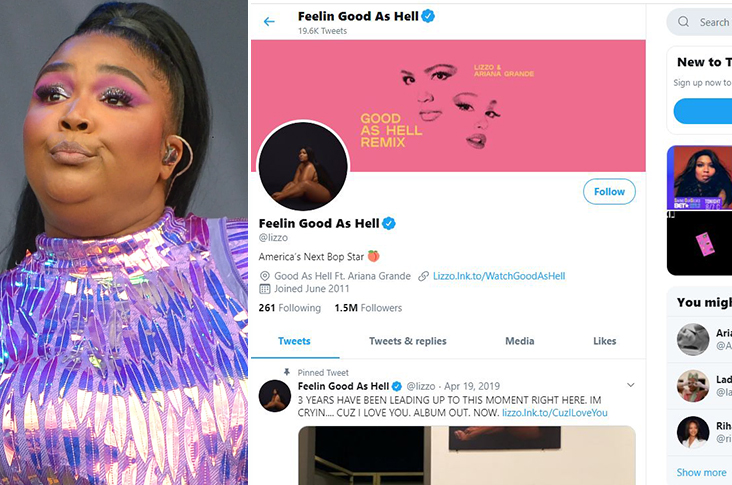Open Lizzo.lnk.to/WatchGoodAsHell link

coord(499,276)
